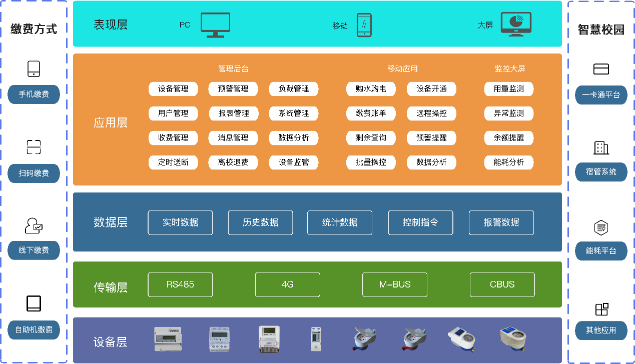Viewport: 635px width, 364px height.
Task: Click the RS485 transmission box
Action: [x=180, y=284]
